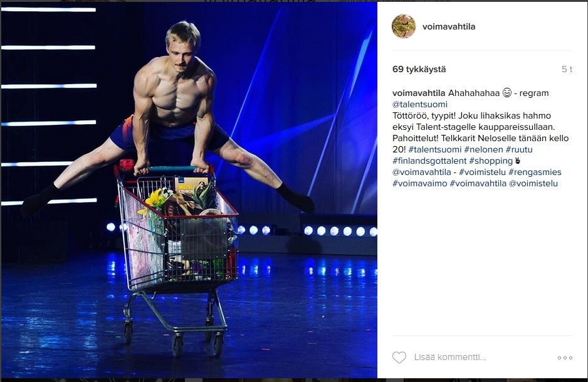Open the #voimavahtila hashtag
Image resolution: width=588 pixels, height=382 pixels.
click(x=478, y=184)
